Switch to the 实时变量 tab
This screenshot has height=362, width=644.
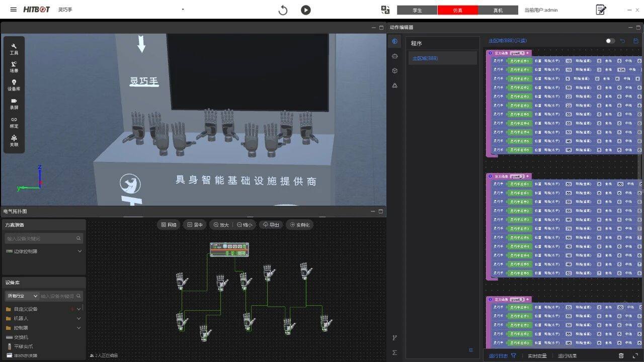point(537,355)
